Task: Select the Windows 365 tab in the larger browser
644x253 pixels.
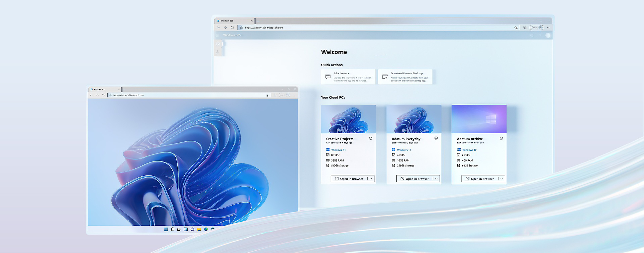Action: [x=232, y=21]
